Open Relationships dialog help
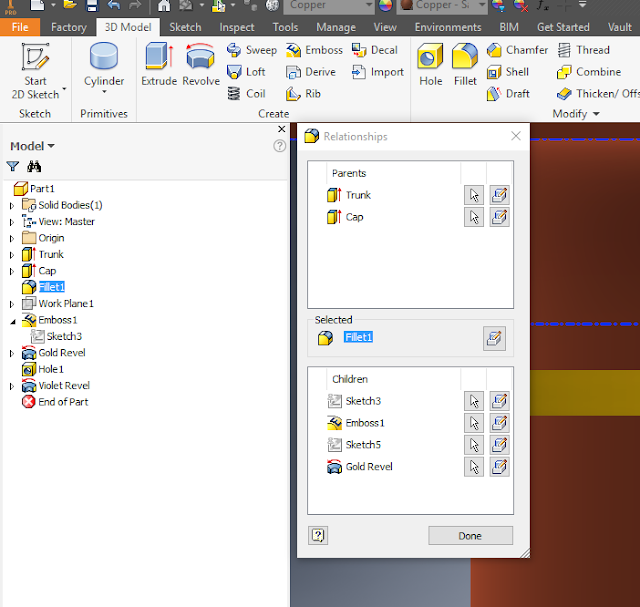Screen dimensions: 640x607 (x=318, y=535)
